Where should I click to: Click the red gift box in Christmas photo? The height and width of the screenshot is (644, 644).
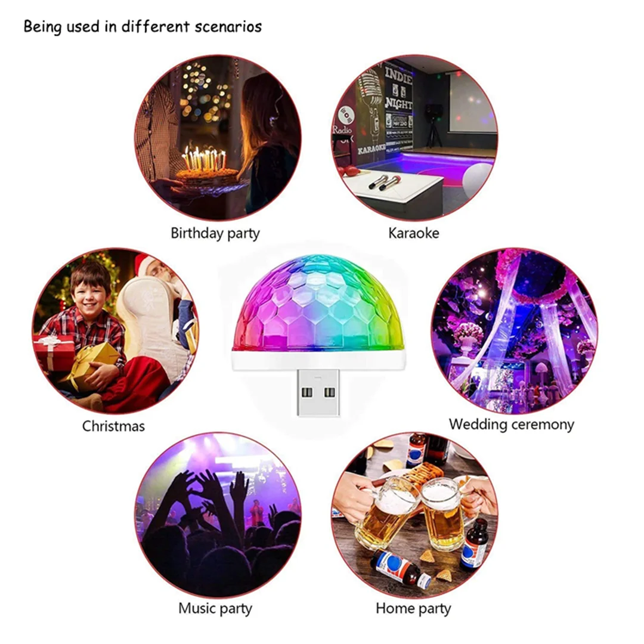coord(54,352)
